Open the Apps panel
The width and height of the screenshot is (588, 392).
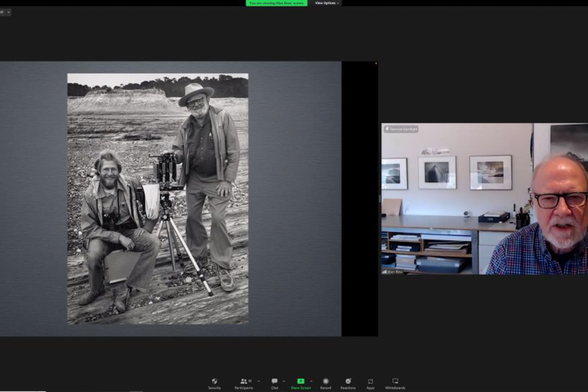click(x=370, y=382)
